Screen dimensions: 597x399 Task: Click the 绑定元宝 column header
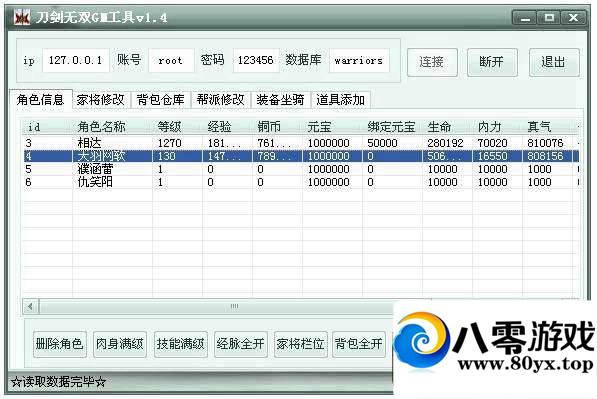coord(392,127)
